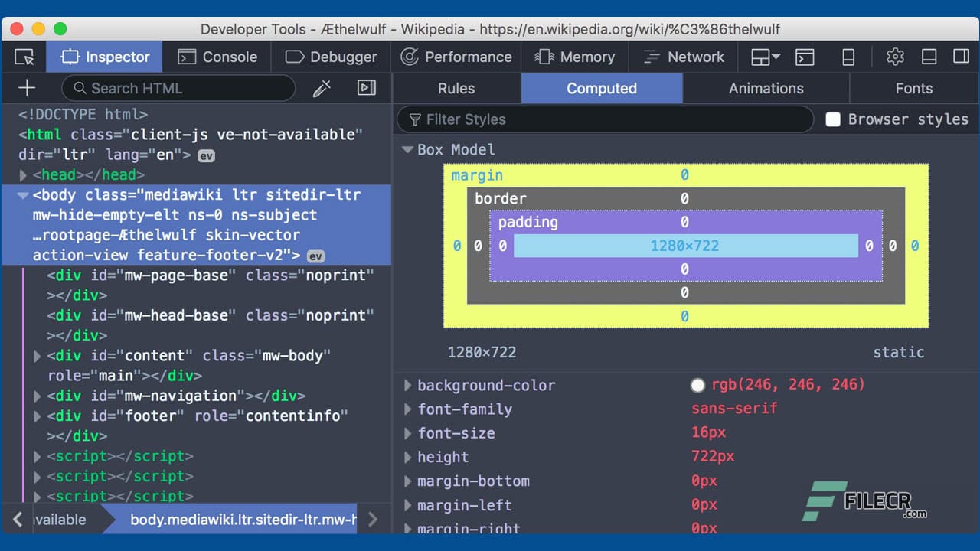Collapse the Box Model section

click(x=407, y=149)
